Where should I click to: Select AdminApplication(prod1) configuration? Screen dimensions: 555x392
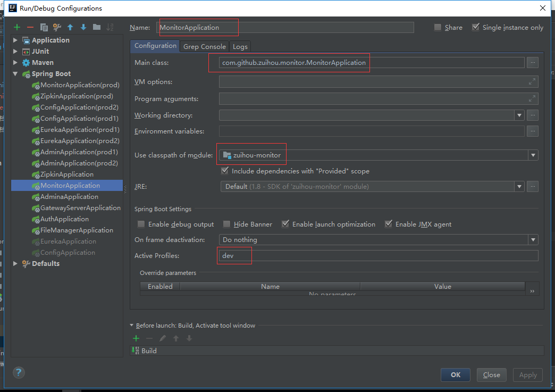click(79, 152)
